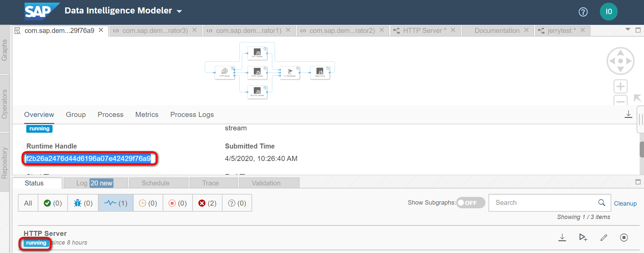Click the SAP logo
The width and height of the screenshot is (644, 253).
pyautogui.click(x=42, y=11)
